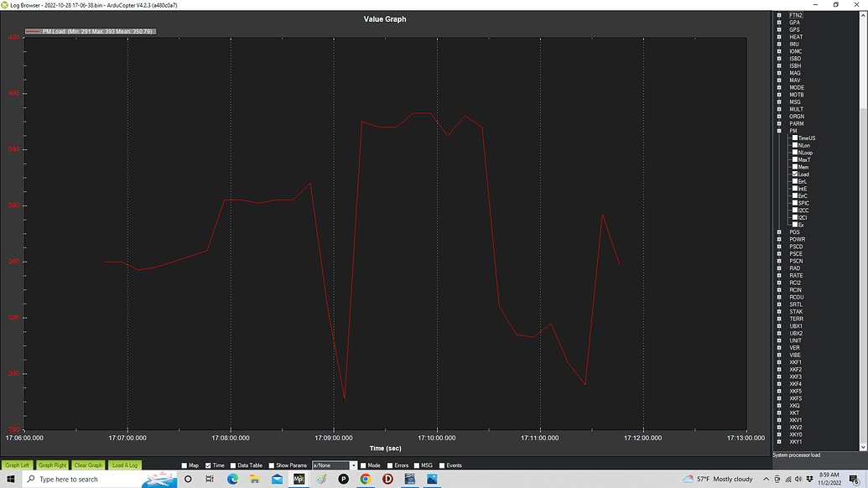The image size is (868, 488).
Task: Click the system tray volume icon
Action: (x=798, y=480)
